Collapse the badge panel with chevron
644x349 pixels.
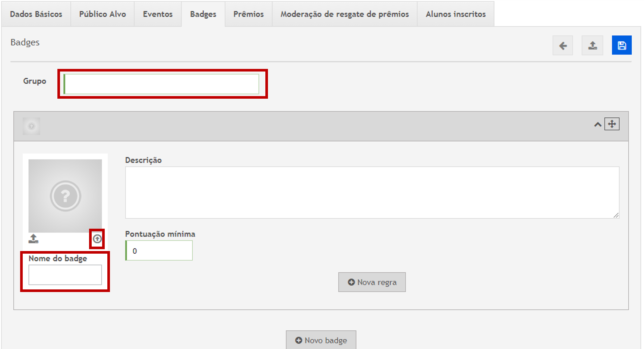pos(597,124)
